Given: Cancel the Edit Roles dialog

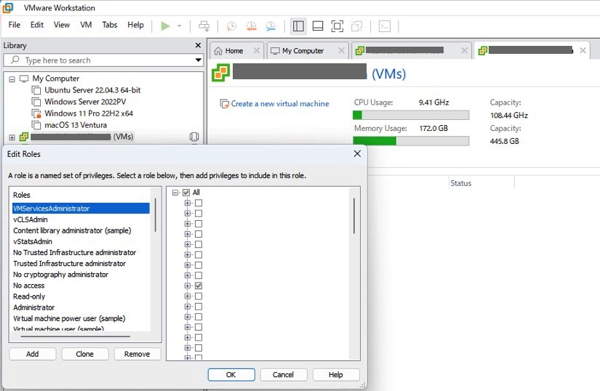Looking at the screenshot, I should (x=283, y=375).
